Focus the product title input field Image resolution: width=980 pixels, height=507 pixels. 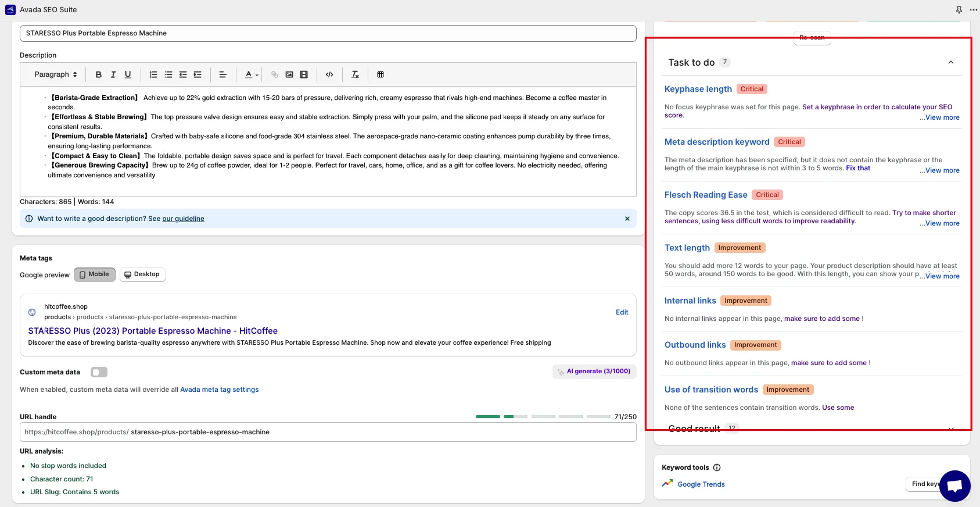click(x=328, y=33)
